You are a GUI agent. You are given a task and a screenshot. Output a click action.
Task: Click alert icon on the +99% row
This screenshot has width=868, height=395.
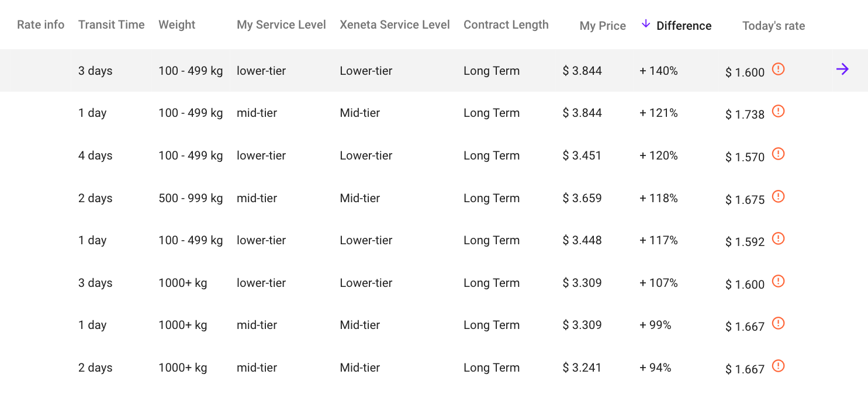(x=778, y=323)
